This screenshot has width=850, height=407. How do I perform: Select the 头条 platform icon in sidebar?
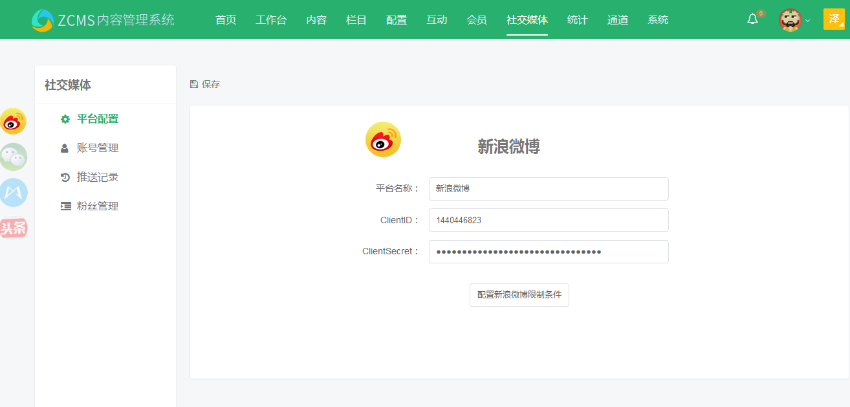13,229
